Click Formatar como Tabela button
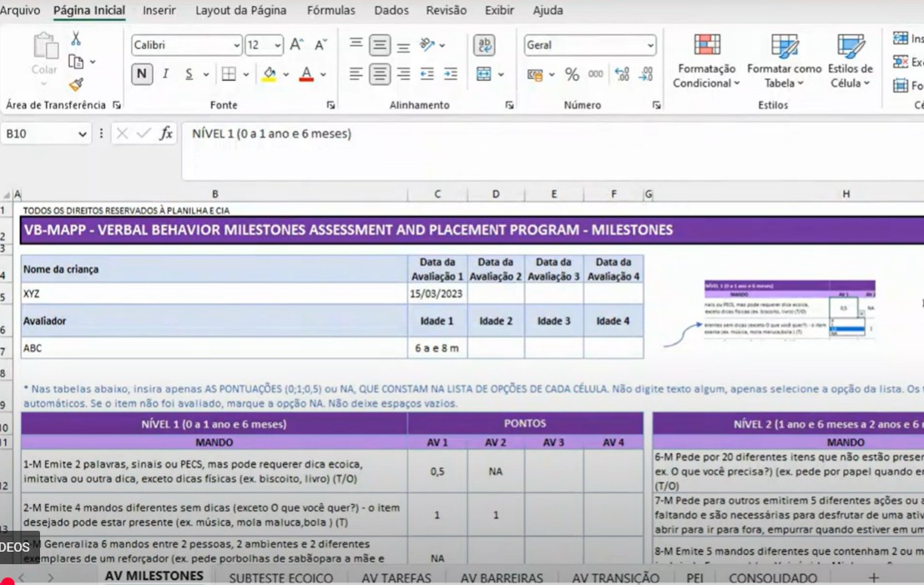 pyautogui.click(x=784, y=63)
